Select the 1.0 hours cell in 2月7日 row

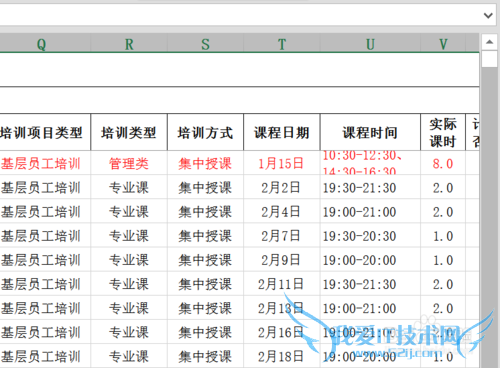pyautogui.click(x=443, y=236)
